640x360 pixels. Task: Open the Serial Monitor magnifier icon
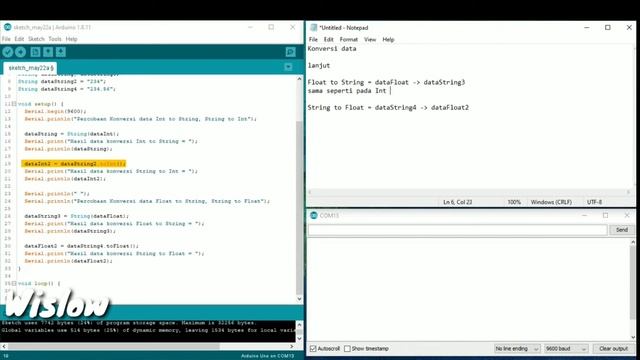290,52
